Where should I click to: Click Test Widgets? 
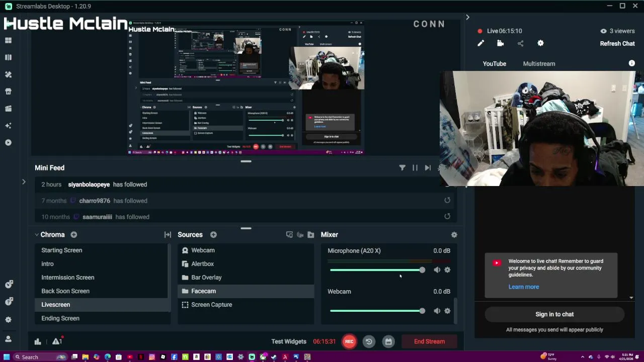coord(289,341)
